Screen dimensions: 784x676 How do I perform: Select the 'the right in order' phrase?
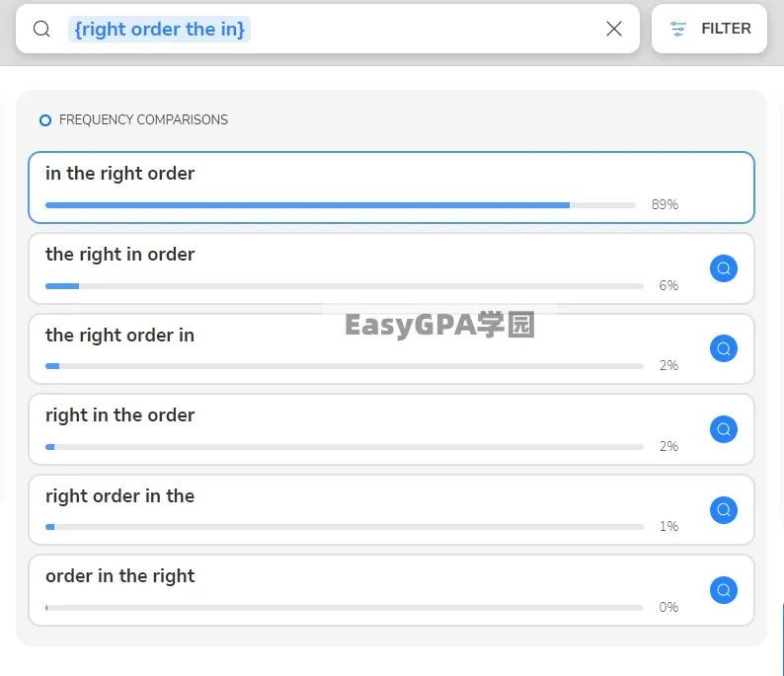click(120, 255)
